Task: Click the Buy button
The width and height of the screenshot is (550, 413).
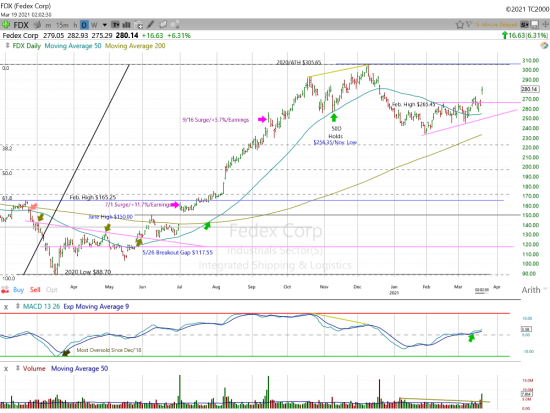Action: tap(19, 290)
